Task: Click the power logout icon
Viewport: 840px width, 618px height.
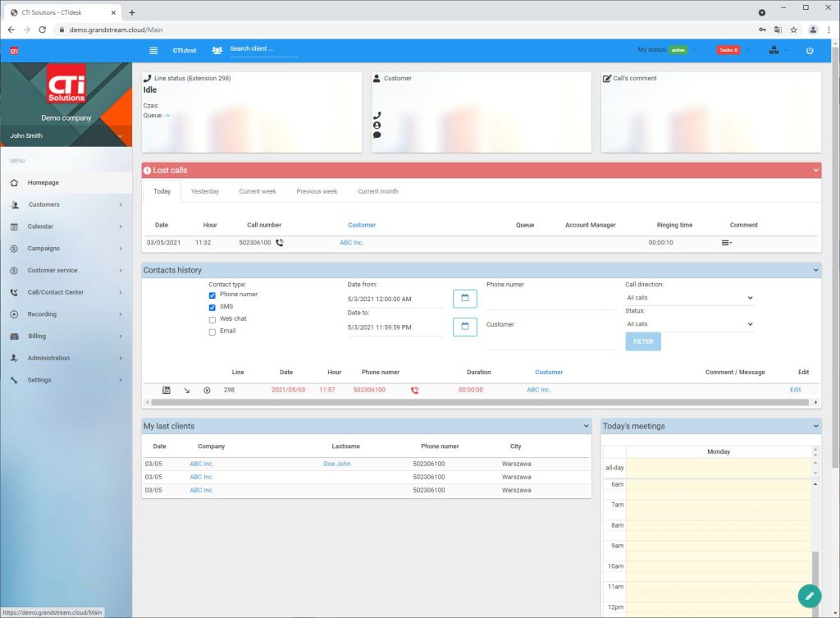Action: [810, 50]
